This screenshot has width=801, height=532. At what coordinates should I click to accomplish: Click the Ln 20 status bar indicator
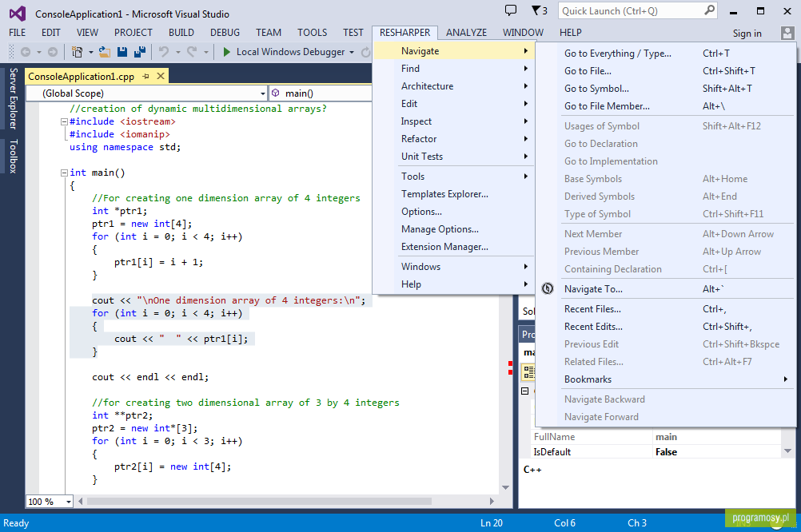(492, 522)
